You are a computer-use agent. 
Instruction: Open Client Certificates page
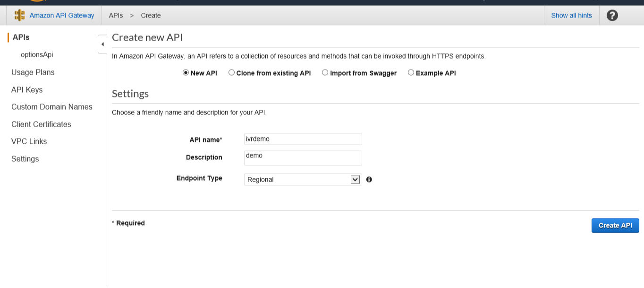coord(41,124)
